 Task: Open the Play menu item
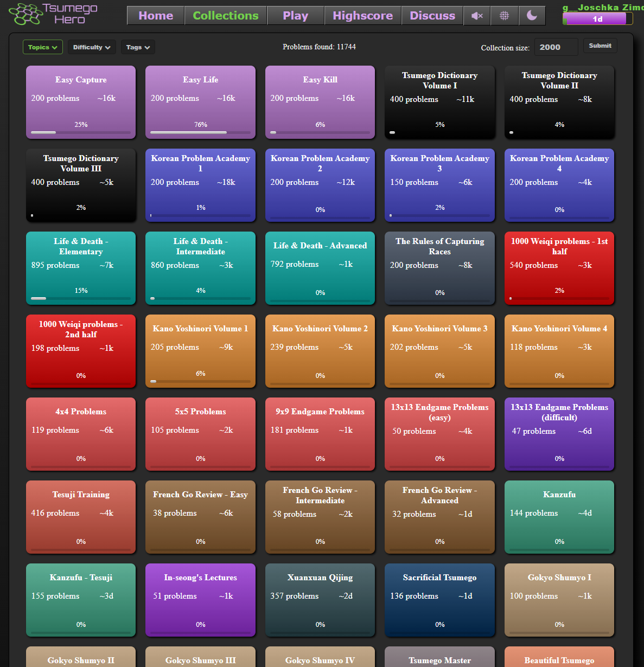coord(295,16)
